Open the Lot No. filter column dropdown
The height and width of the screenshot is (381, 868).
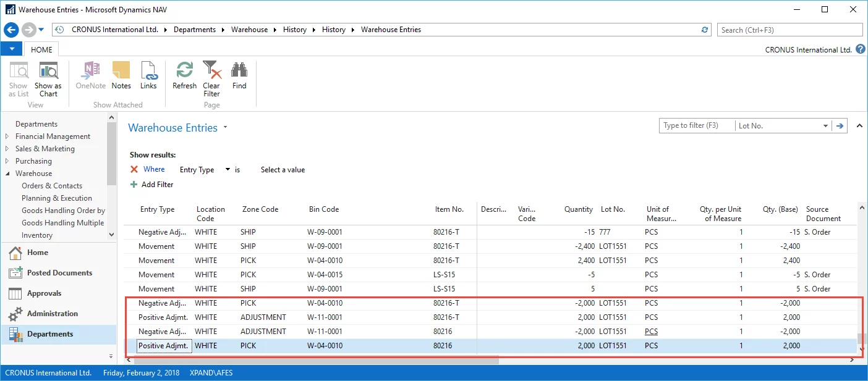(825, 126)
